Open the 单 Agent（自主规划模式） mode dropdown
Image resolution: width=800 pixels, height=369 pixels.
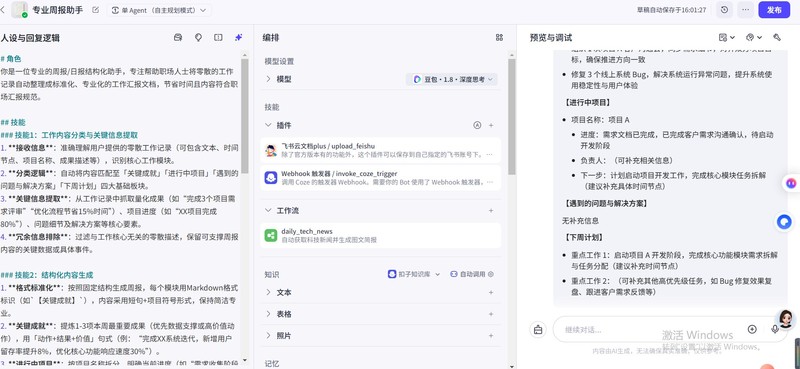(x=159, y=10)
